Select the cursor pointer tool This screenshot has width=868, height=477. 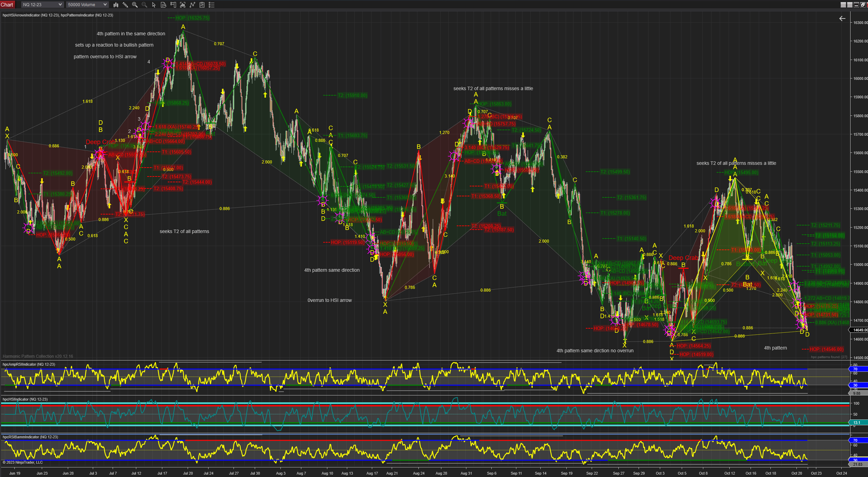pos(154,5)
